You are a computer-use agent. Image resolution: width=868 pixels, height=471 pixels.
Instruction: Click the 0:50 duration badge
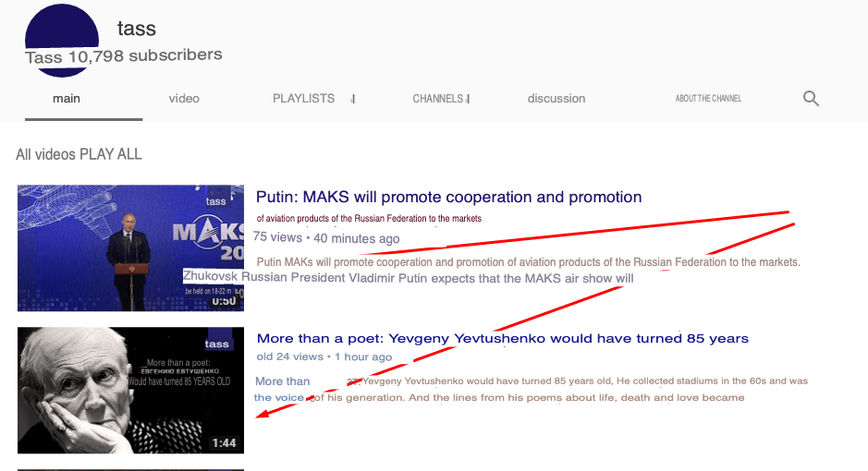tap(224, 300)
